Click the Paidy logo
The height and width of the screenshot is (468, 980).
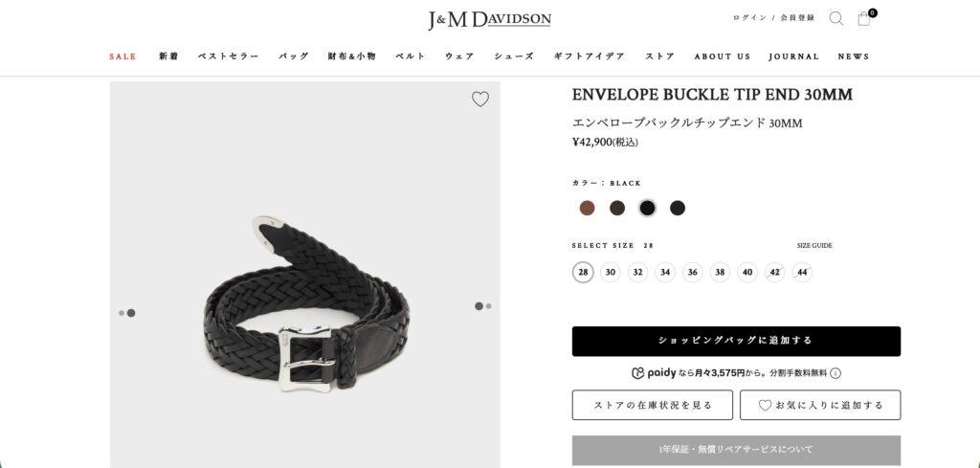coord(654,373)
